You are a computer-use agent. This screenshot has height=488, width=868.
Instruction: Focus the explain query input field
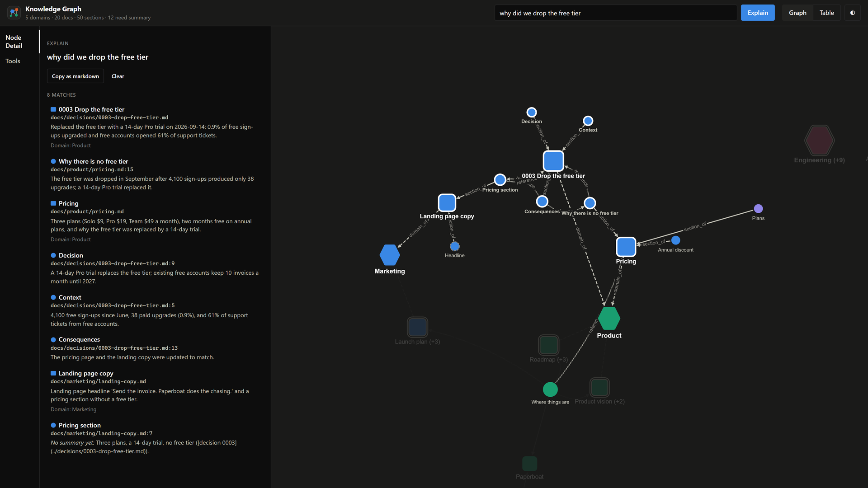pyautogui.click(x=616, y=13)
